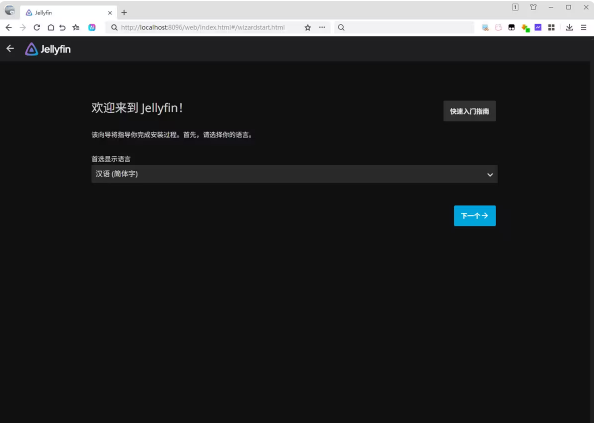Minimize the browser window
Screen dimensions: 594x423
coord(551,7)
